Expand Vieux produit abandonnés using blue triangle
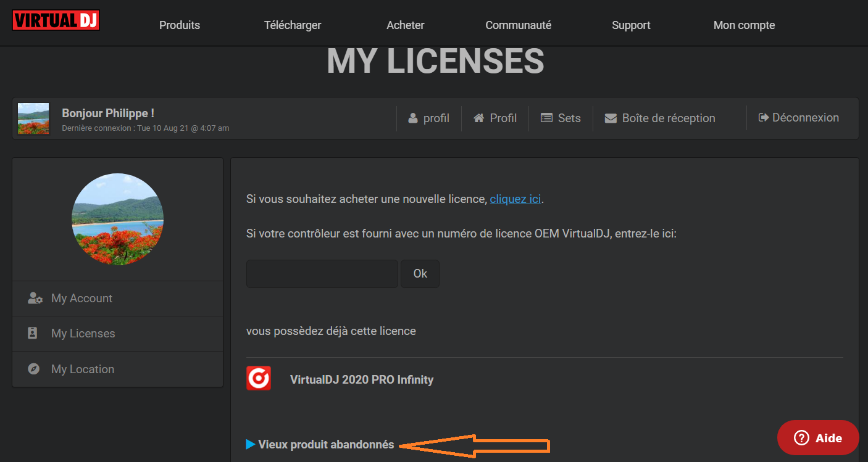Image resolution: width=868 pixels, height=462 pixels. click(251, 444)
